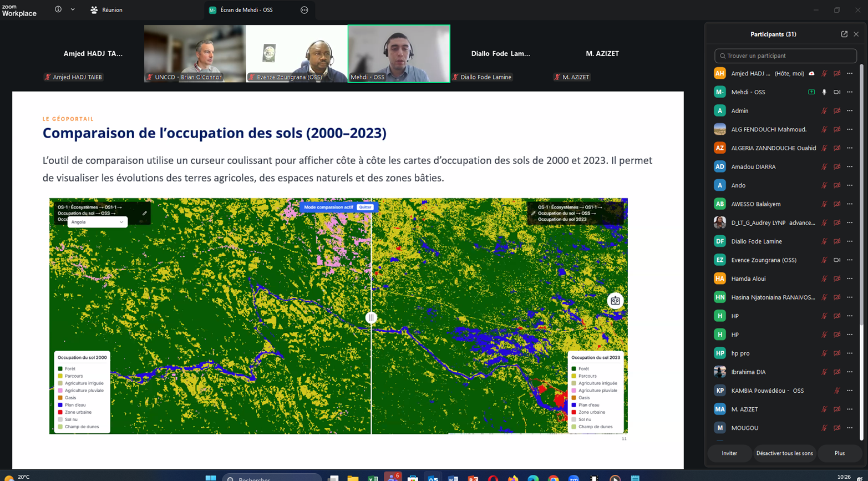Click the Windows Start button
Image resolution: width=868 pixels, height=481 pixels.
point(211,478)
